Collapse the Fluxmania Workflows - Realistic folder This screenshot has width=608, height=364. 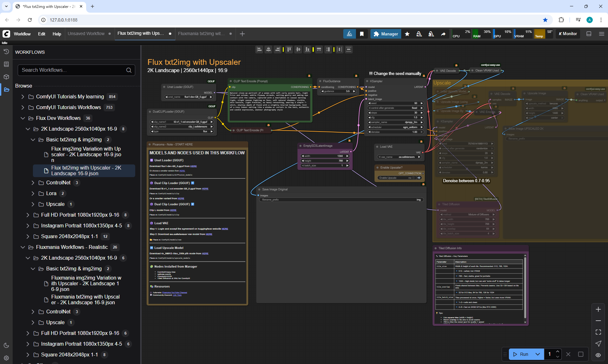pyautogui.click(x=23, y=247)
